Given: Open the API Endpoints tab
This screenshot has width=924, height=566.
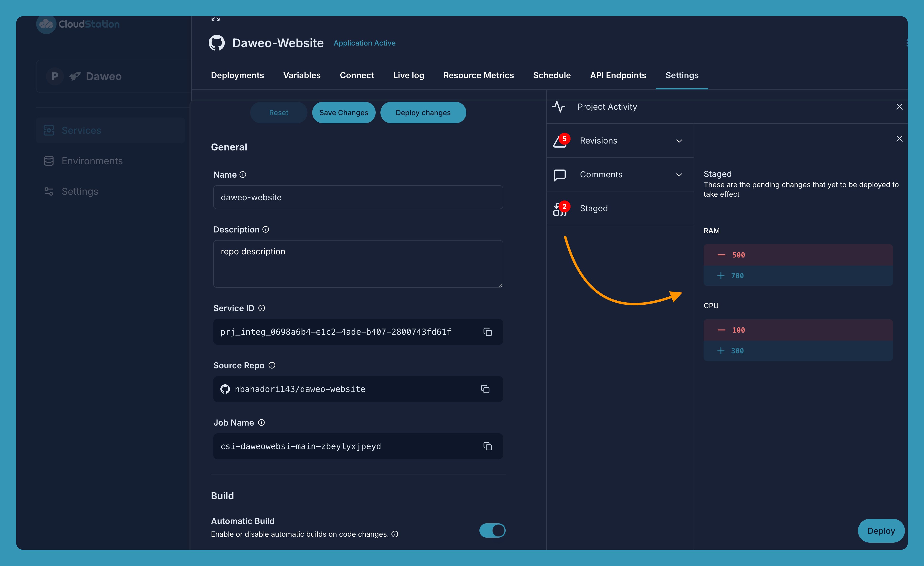Looking at the screenshot, I should 618,75.
